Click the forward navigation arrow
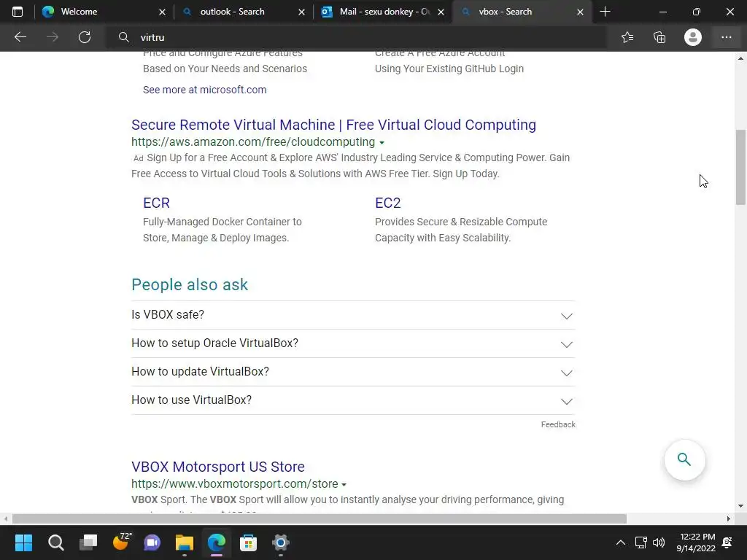 click(x=53, y=37)
